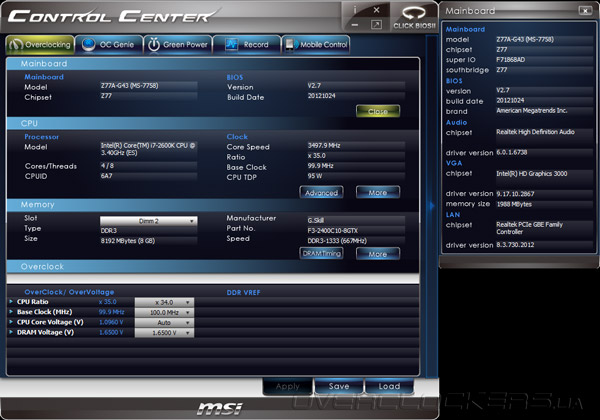600x420 pixels.
Task: Click the memory speed DDR3-1333 (667MHz)
Action: (356, 241)
